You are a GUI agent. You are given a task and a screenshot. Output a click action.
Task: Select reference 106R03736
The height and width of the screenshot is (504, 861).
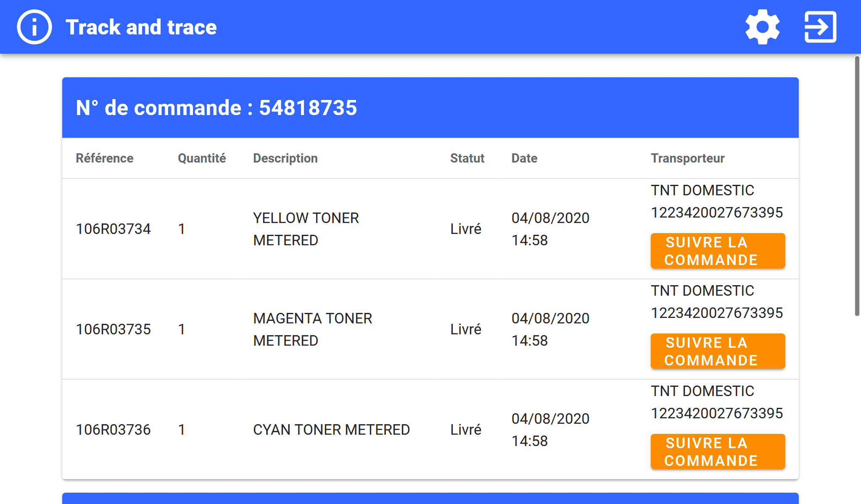tap(113, 430)
